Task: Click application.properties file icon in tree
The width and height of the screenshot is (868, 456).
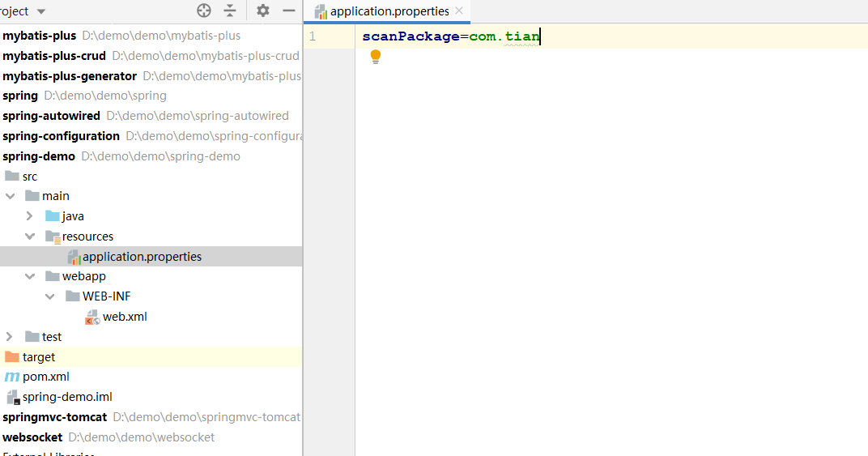Action: click(x=74, y=257)
